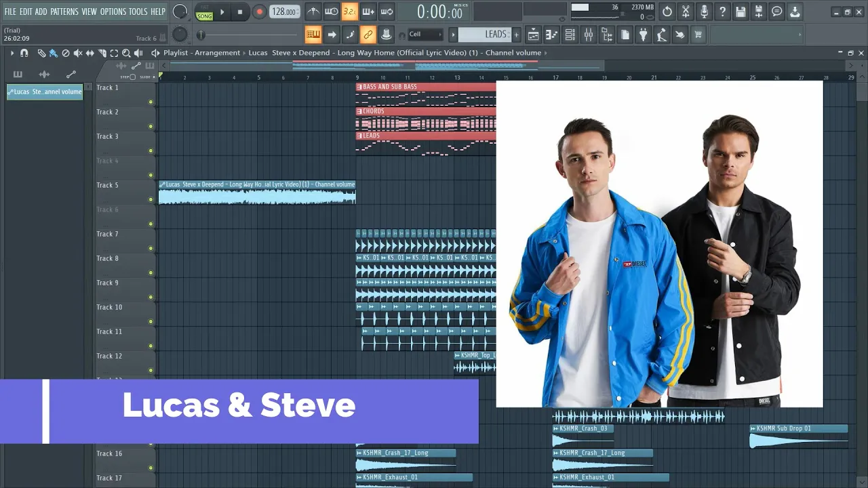Screen dimensions: 868x488
Task: Toggle the metronome icon
Action: click(x=313, y=12)
